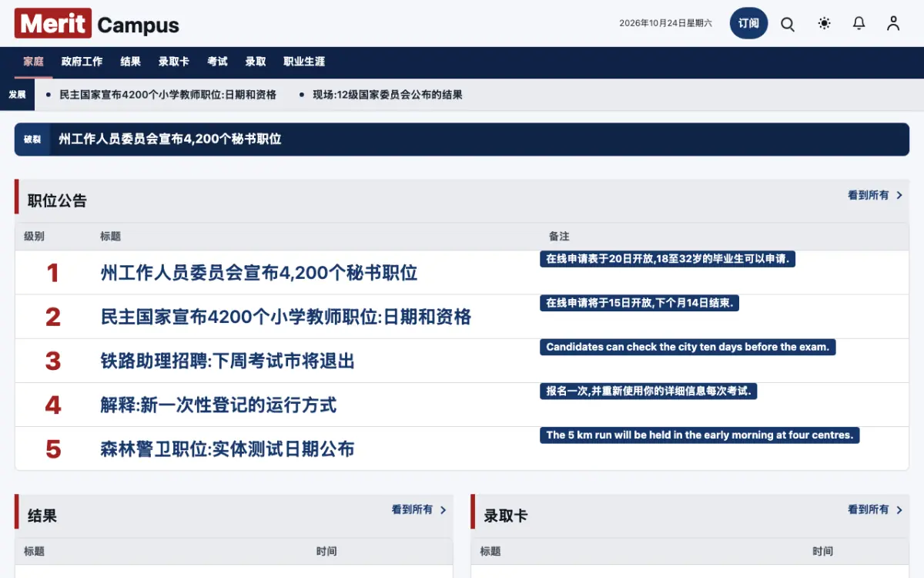Screen dimensions: 924x578
Task: Click note 在线申请表于20日开放,18至32岁的毕业生可以申请
Action: pyautogui.click(x=668, y=259)
